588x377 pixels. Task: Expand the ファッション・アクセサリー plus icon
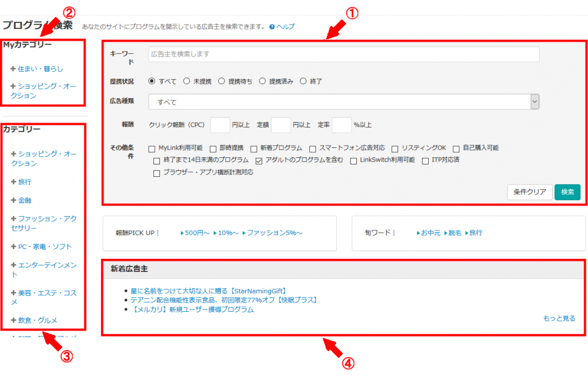14,218
